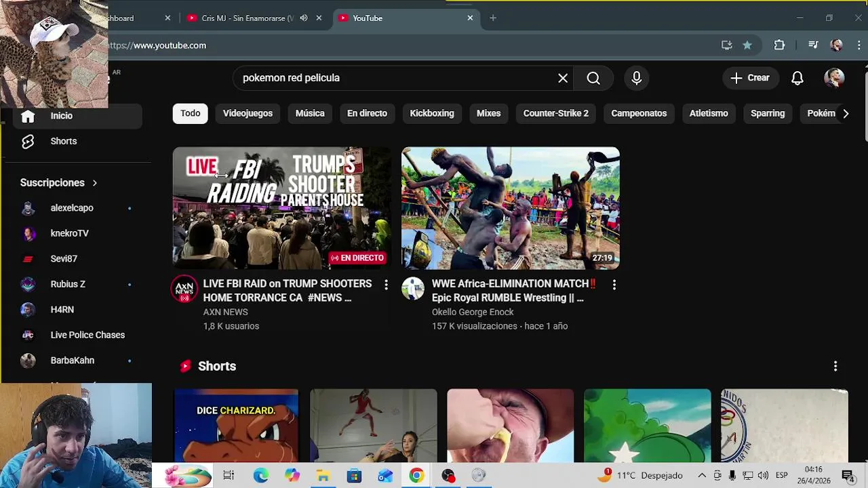
Task: Open Shorts in the sidebar
Action: 78,141
